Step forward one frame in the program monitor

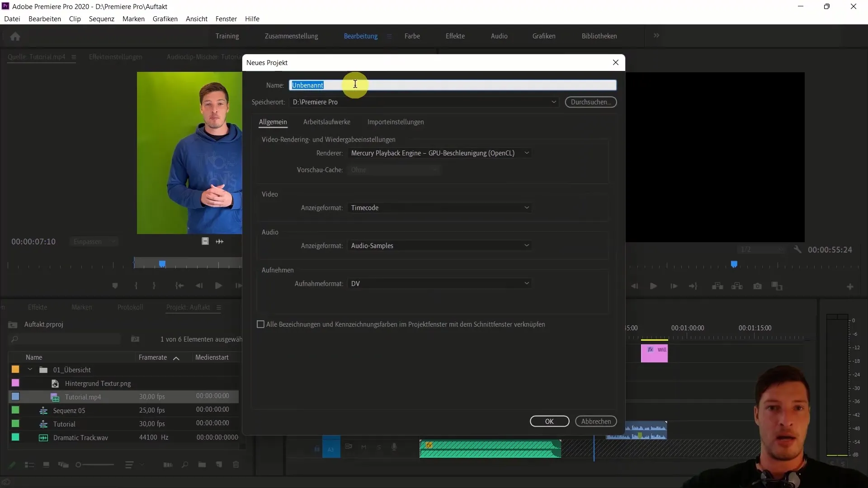click(x=674, y=286)
